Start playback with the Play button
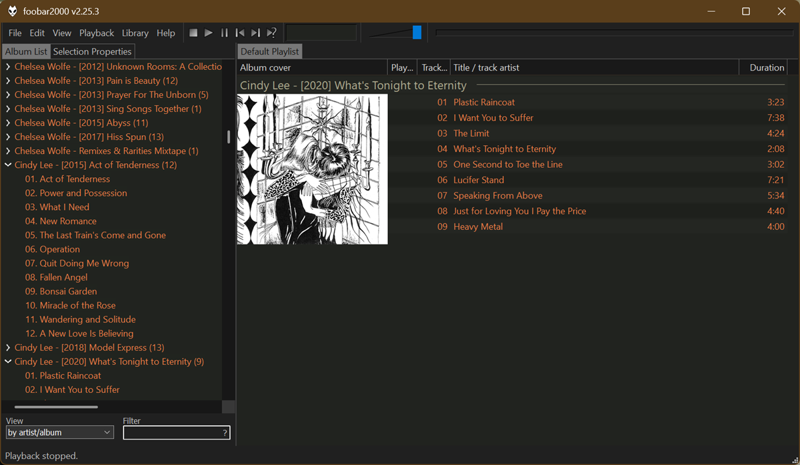Viewport: 800px width, 465px height. pyautogui.click(x=209, y=33)
